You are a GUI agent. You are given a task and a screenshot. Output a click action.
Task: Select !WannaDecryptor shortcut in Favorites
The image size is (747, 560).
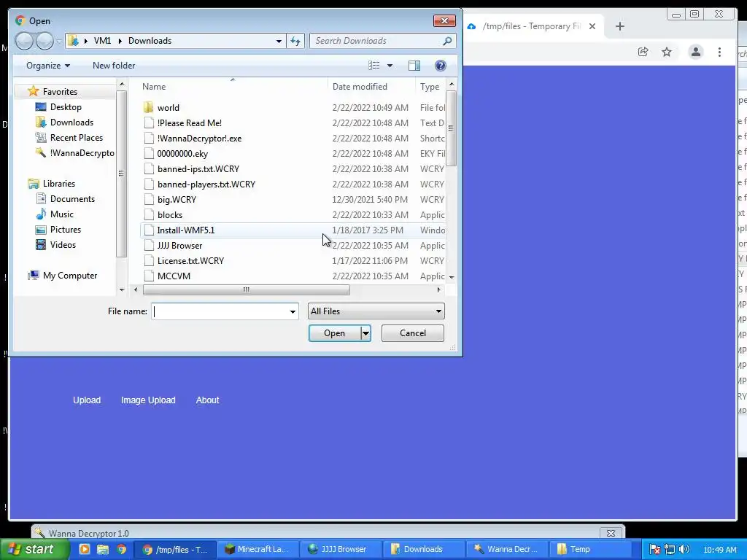click(x=82, y=153)
